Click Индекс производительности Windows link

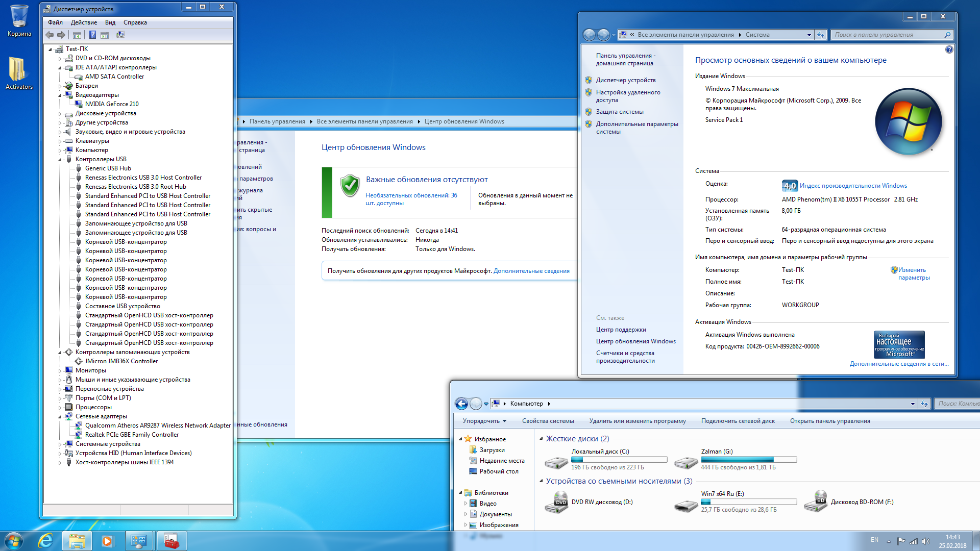point(853,186)
